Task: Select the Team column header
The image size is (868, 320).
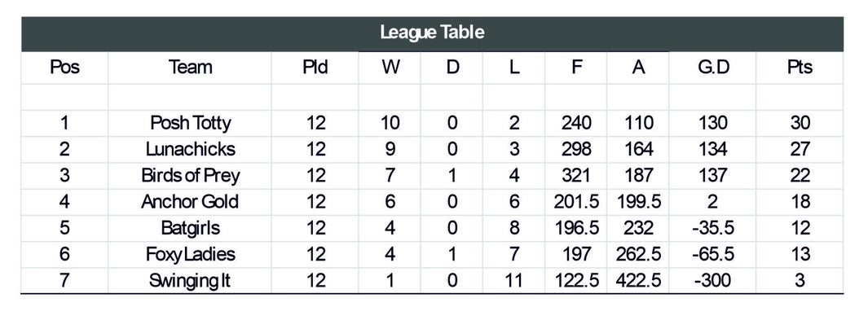Action: (190, 68)
